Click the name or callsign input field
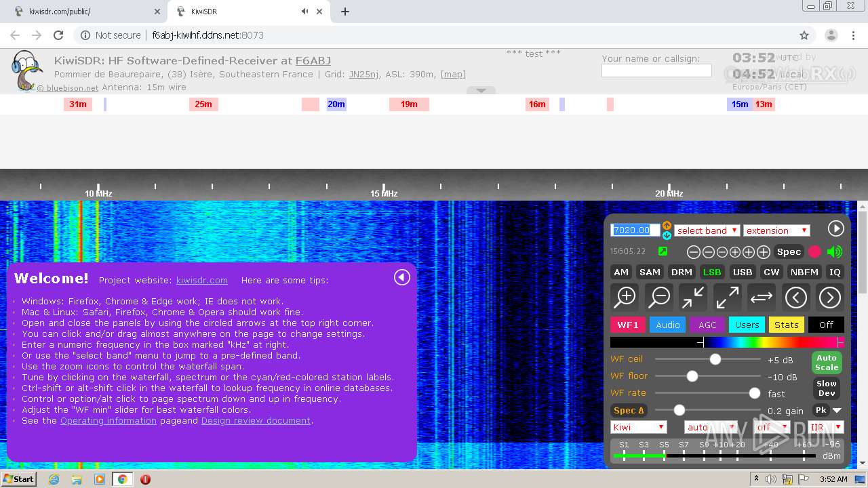The width and height of the screenshot is (868, 488). coord(656,70)
